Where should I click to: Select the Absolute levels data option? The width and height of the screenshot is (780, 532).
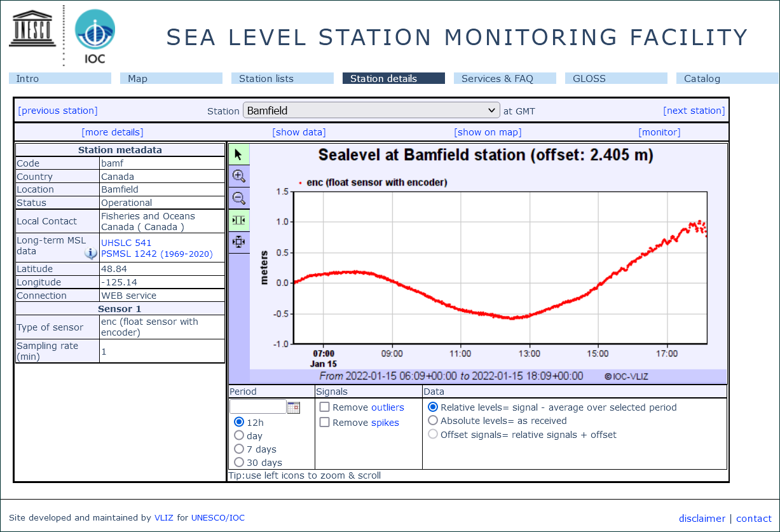[433, 420]
